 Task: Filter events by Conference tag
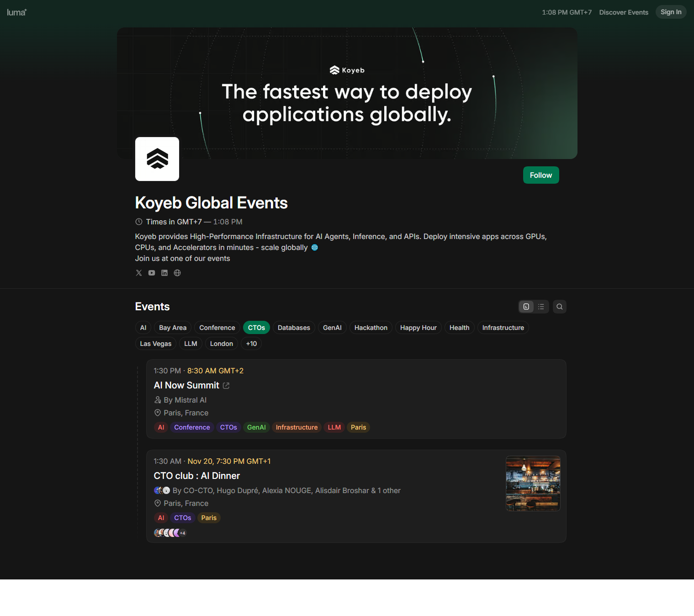point(217,328)
